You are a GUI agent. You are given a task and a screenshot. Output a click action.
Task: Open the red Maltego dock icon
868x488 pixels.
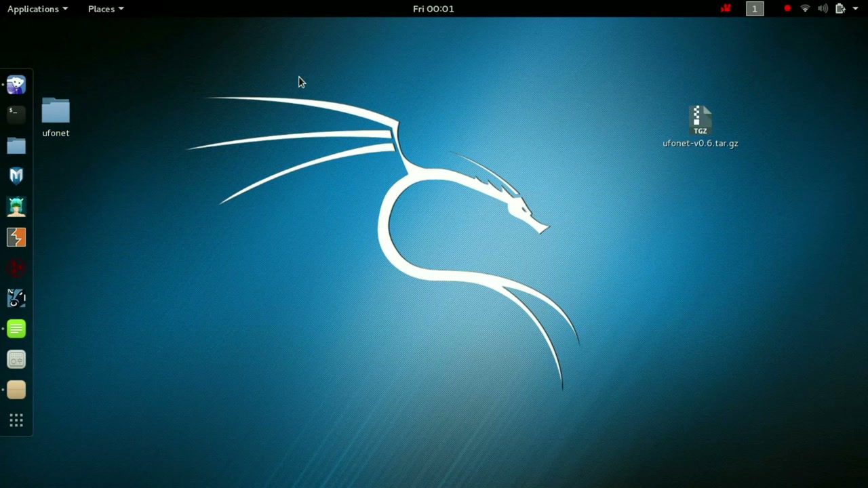(16, 268)
